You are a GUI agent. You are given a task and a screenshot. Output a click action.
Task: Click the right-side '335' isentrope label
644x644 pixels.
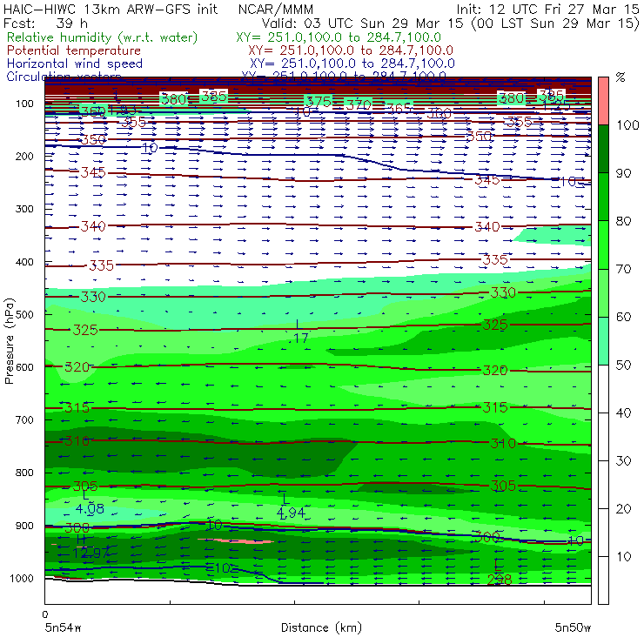pos(495,259)
